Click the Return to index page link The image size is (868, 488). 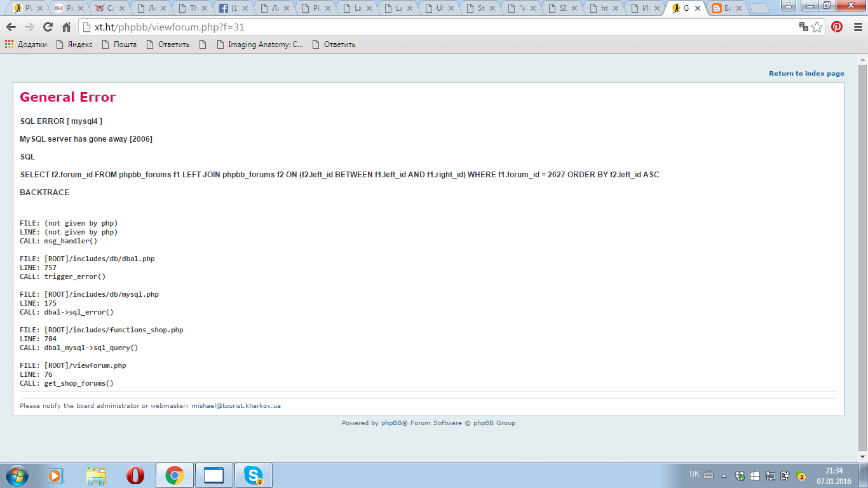pos(806,74)
